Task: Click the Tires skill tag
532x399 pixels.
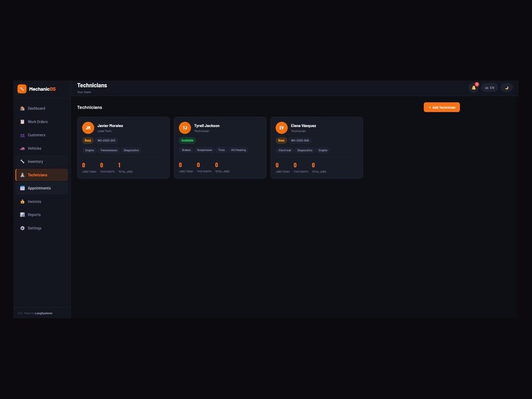Action: pyautogui.click(x=222, y=150)
